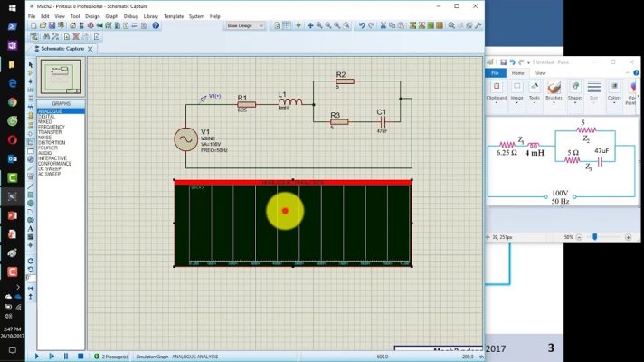644x362 pixels.
Task: Pause the running simulation
Action: [66, 357]
